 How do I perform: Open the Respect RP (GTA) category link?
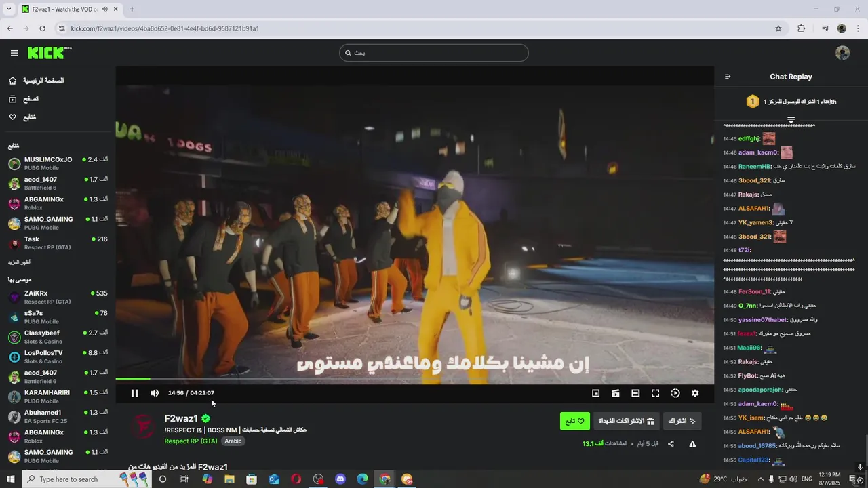[x=191, y=441]
